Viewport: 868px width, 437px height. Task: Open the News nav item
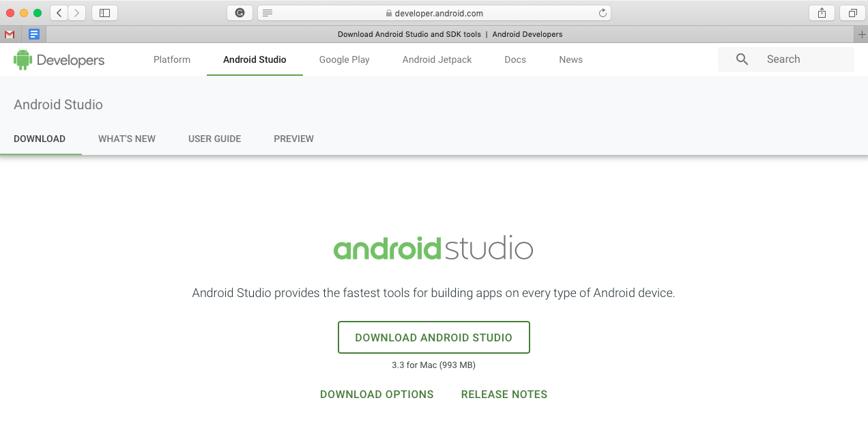point(571,59)
